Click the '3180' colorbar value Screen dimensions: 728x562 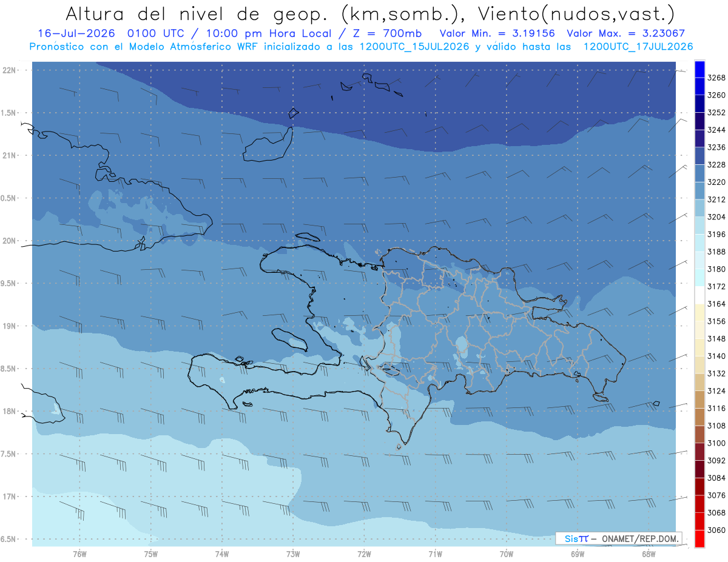[x=716, y=269]
